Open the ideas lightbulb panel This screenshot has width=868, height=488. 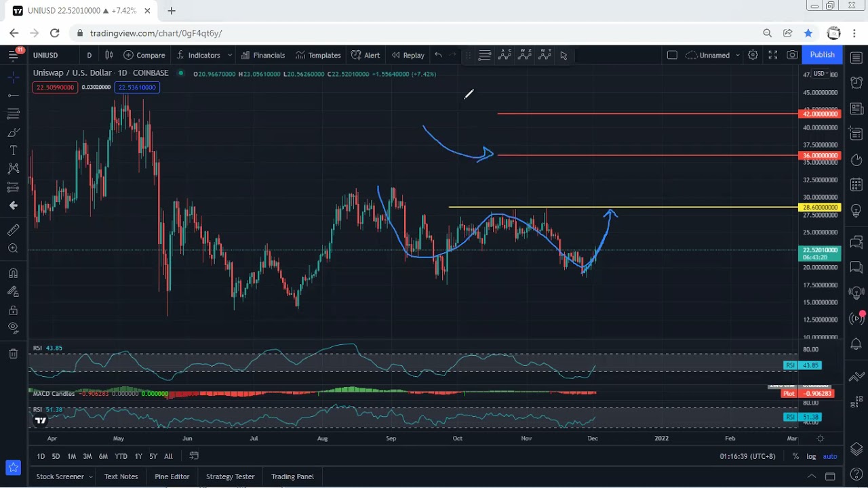856,211
